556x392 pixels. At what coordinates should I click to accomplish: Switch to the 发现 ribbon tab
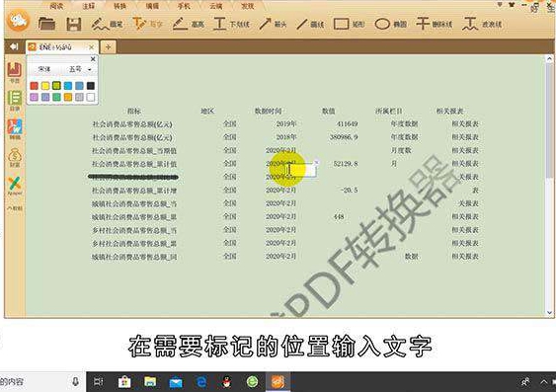click(x=247, y=6)
